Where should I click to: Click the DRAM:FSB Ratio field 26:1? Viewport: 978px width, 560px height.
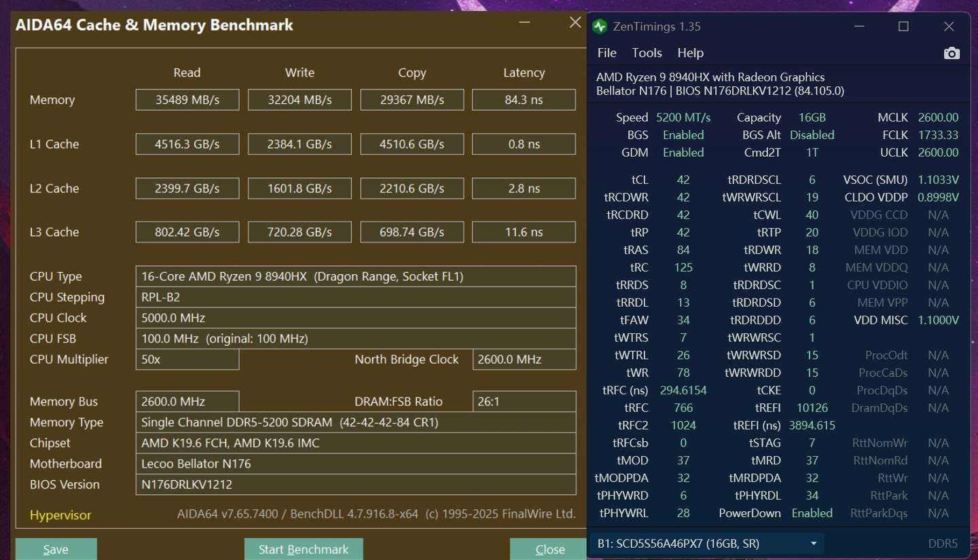(x=524, y=401)
